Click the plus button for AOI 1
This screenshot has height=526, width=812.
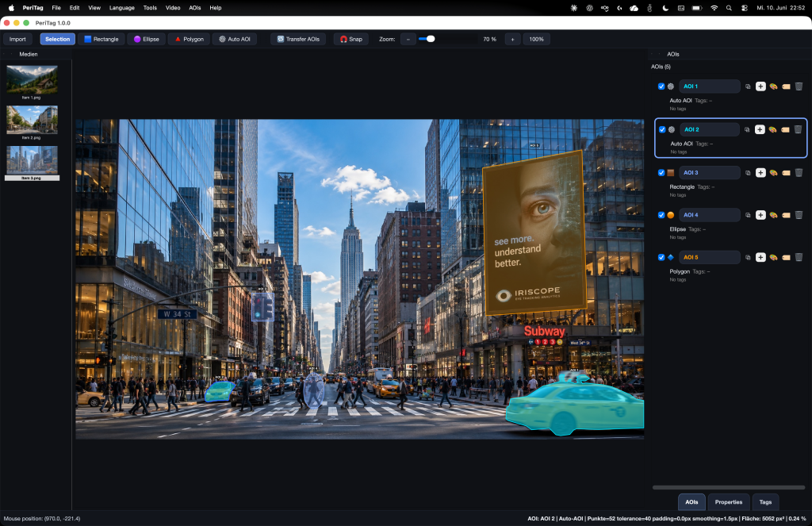point(760,86)
